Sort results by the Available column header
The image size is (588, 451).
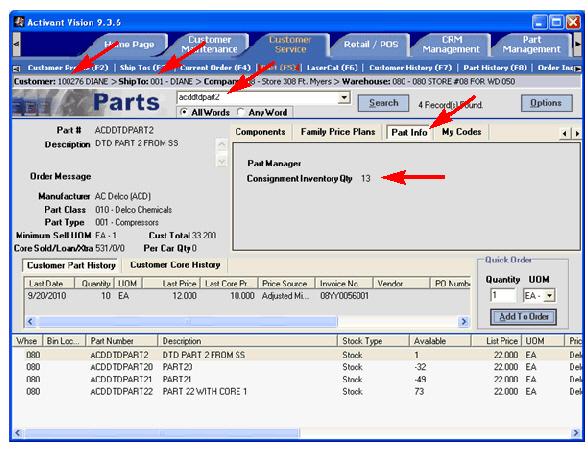tap(440, 341)
